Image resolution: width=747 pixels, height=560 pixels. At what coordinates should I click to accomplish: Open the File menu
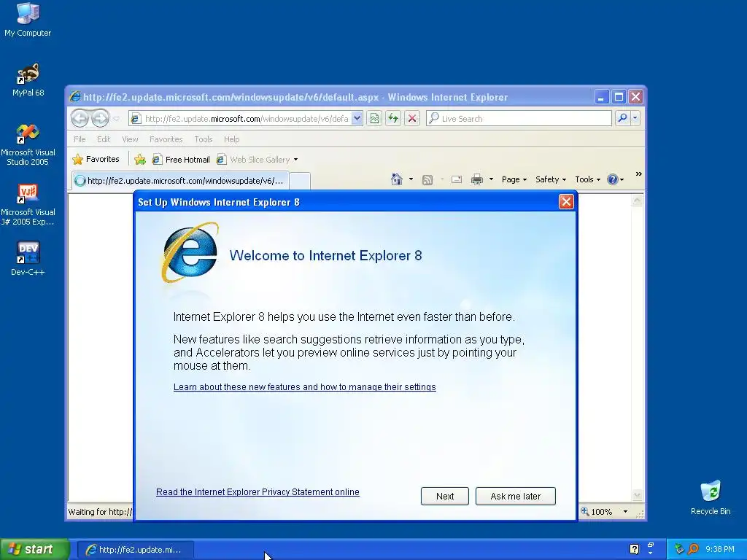click(x=80, y=139)
